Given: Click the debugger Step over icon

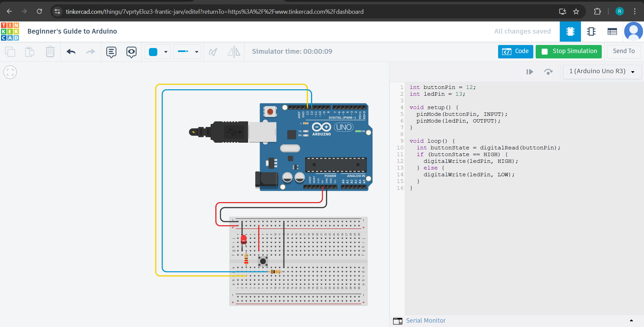Looking at the screenshot, I should point(548,72).
